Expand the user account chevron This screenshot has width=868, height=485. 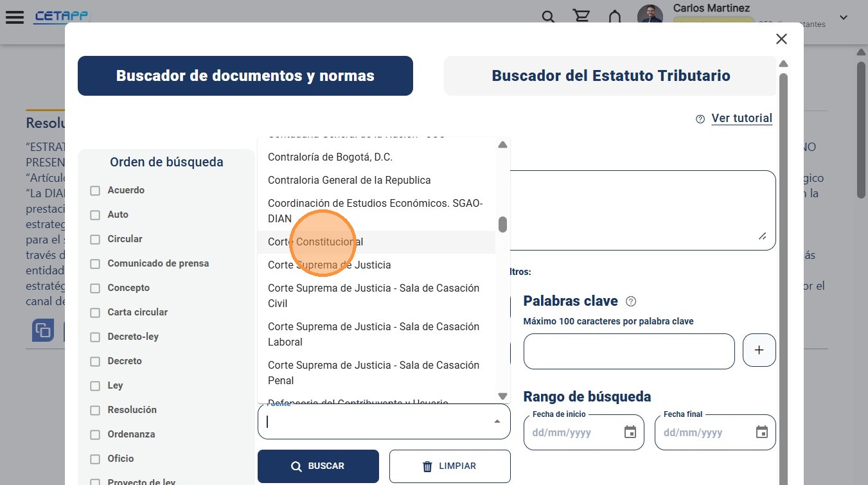coord(844,17)
